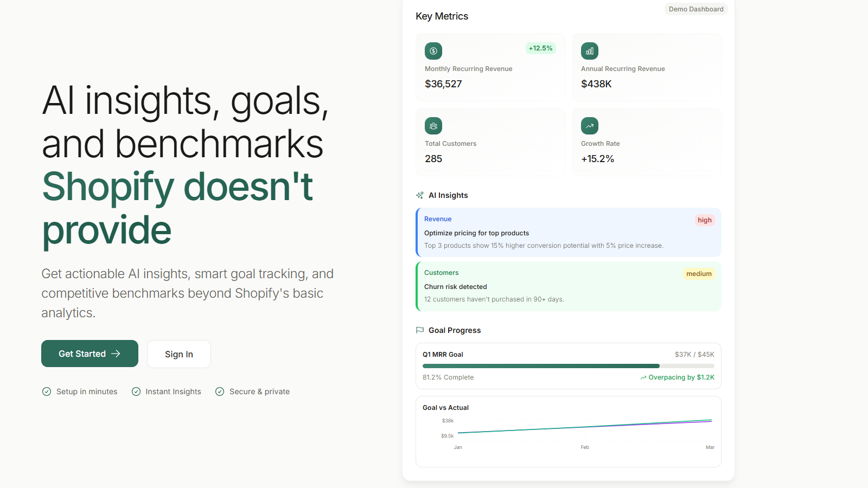
Task: Open the Sign In page
Action: (178, 354)
